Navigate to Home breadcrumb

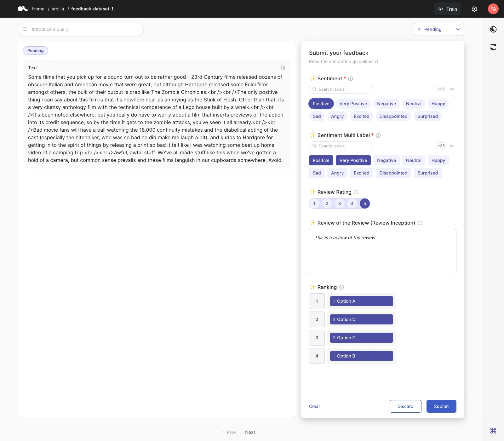(38, 9)
